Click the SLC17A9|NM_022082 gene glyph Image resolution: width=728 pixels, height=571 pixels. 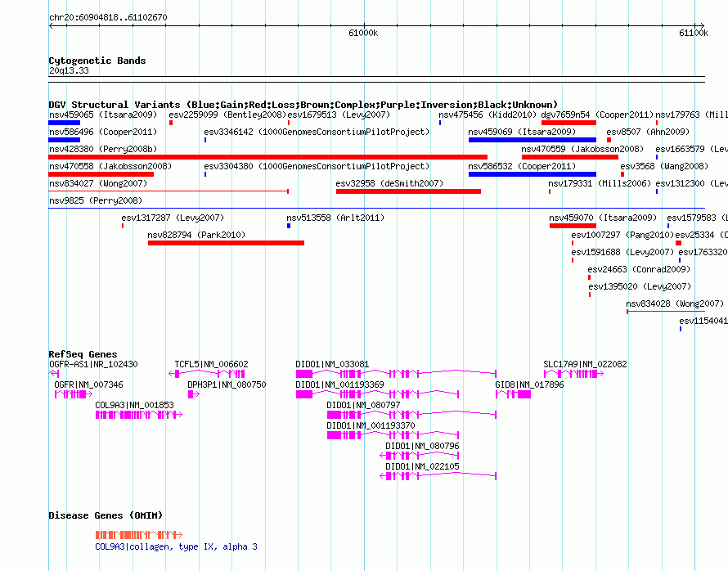point(574,374)
